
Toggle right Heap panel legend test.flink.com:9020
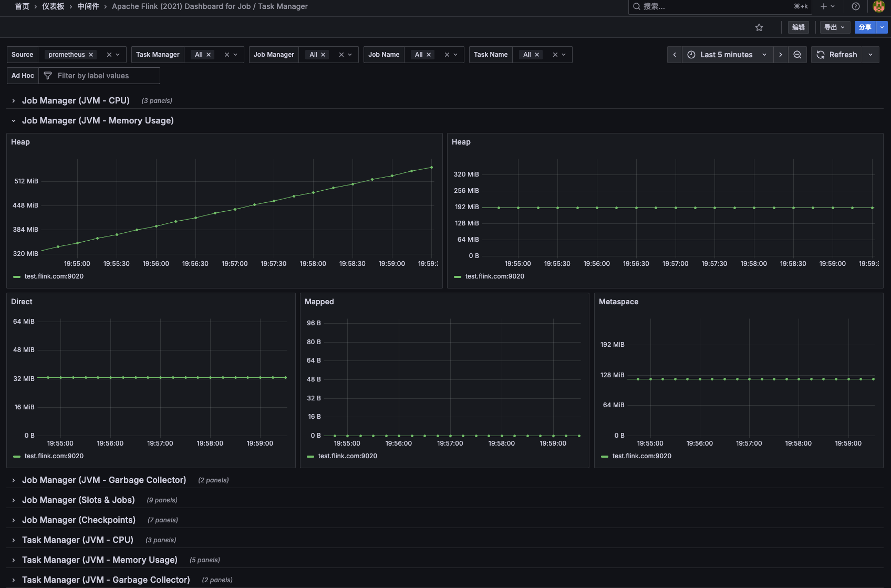coord(495,276)
